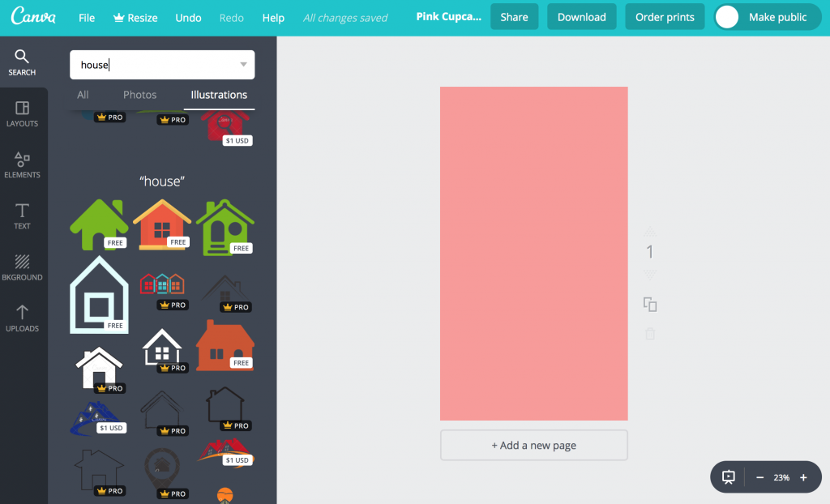The width and height of the screenshot is (830, 504).
Task: Open the Elements panel
Action: 22,164
